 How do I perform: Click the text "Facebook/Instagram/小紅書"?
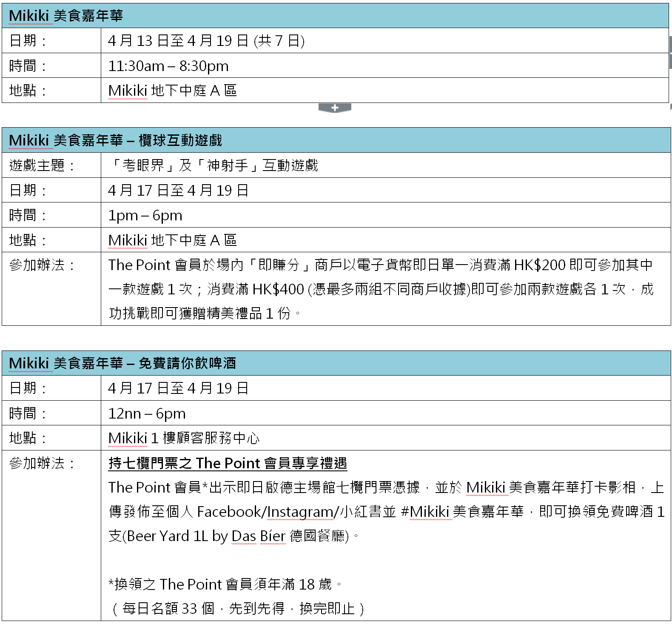pyautogui.click(x=290, y=512)
